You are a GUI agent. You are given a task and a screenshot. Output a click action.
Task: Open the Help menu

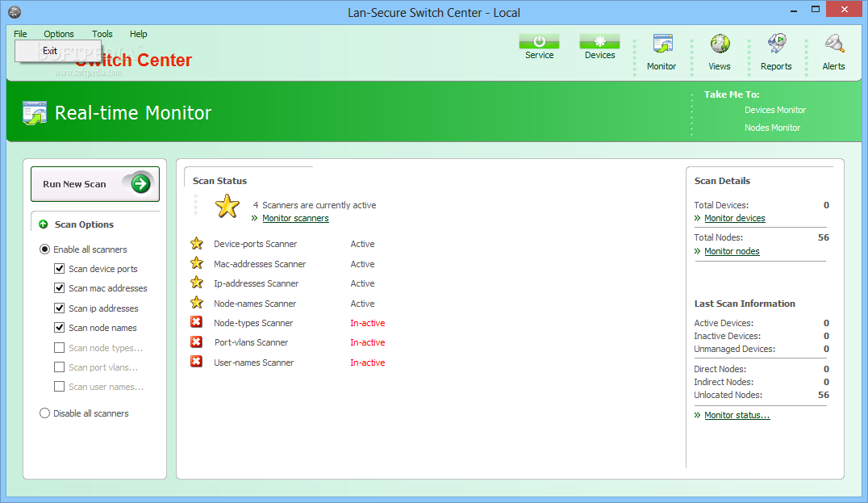[x=139, y=34]
